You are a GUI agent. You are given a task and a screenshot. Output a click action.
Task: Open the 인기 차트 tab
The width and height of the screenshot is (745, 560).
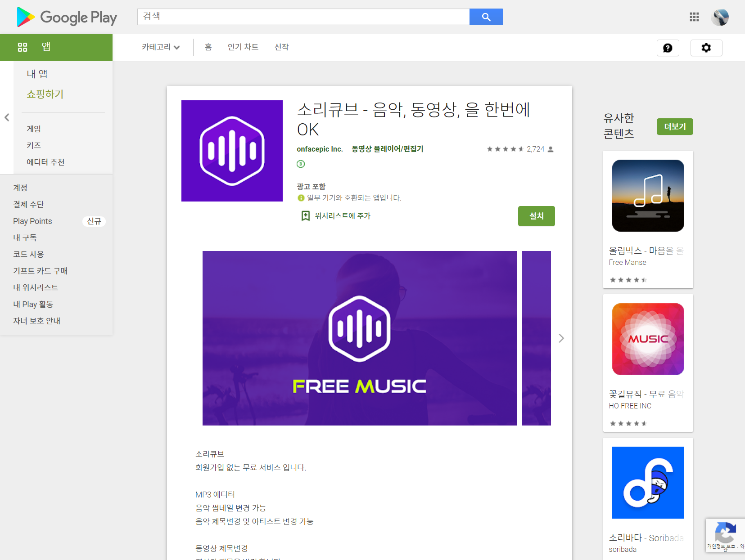pyautogui.click(x=243, y=47)
